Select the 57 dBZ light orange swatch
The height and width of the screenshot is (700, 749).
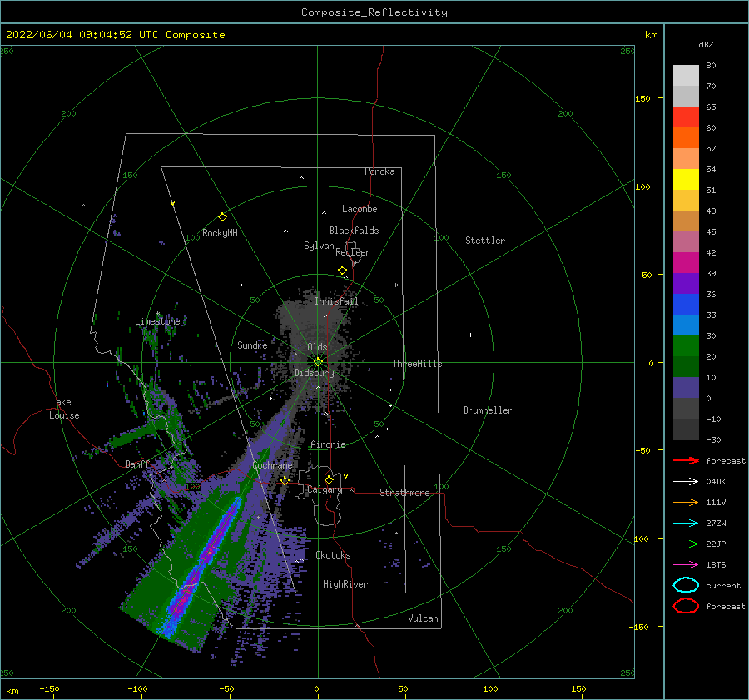[x=686, y=159]
